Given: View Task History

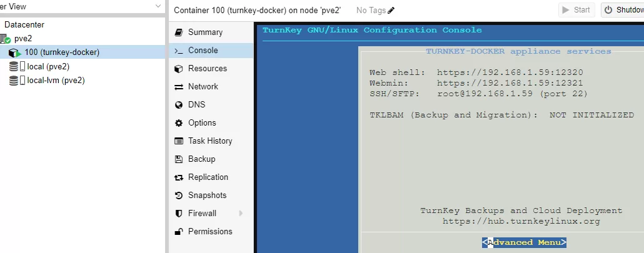Looking at the screenshot, I should coord(211,141).
